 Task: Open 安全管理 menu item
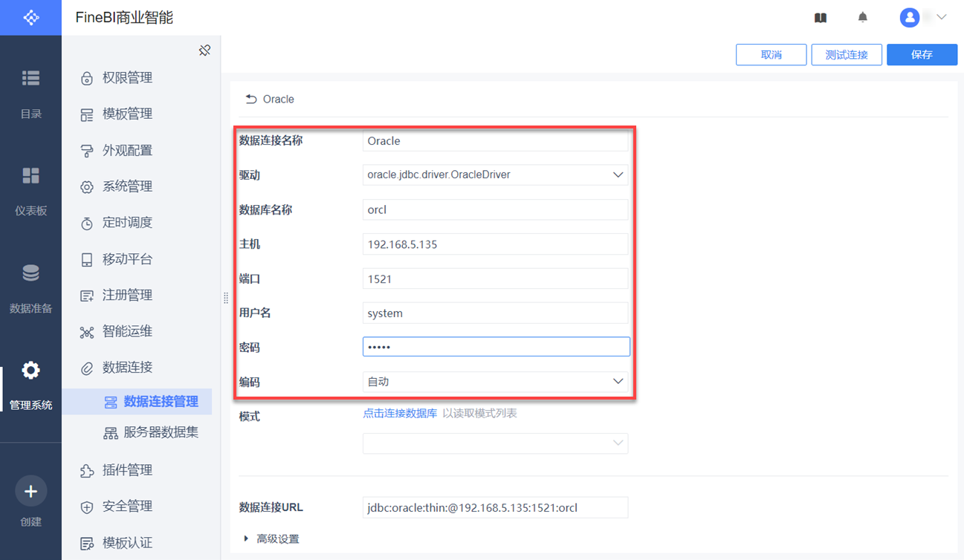[x=127, y=507]
